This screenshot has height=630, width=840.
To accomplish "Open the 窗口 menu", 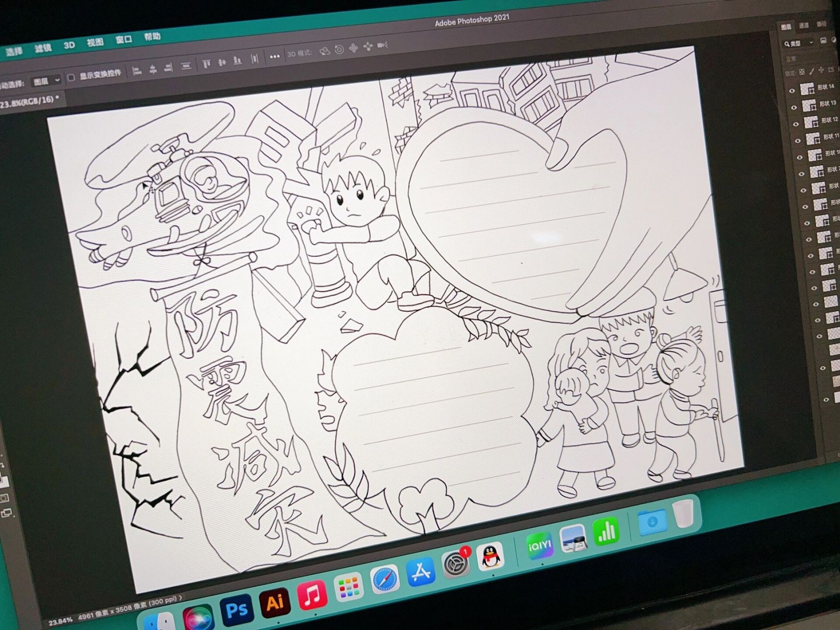I will pos(124,39).
